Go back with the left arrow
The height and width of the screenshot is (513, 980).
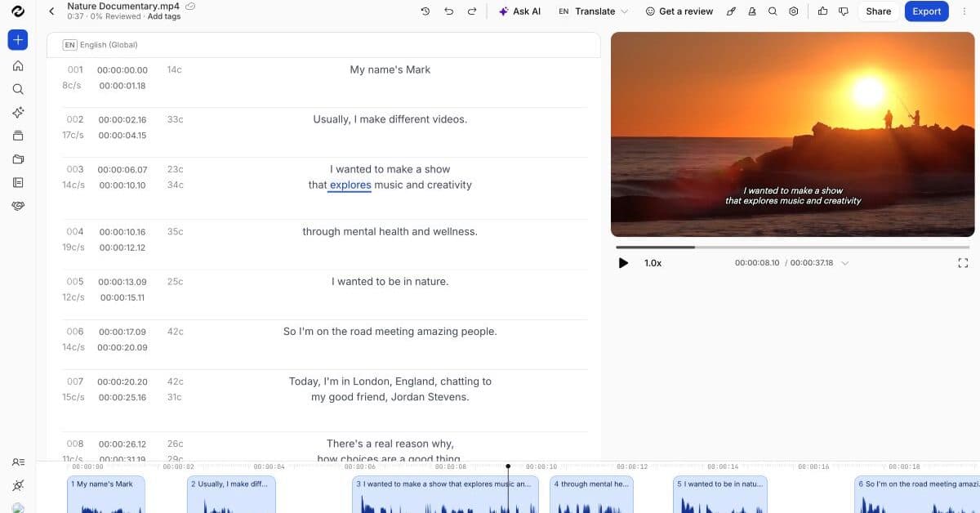point(52,11)
